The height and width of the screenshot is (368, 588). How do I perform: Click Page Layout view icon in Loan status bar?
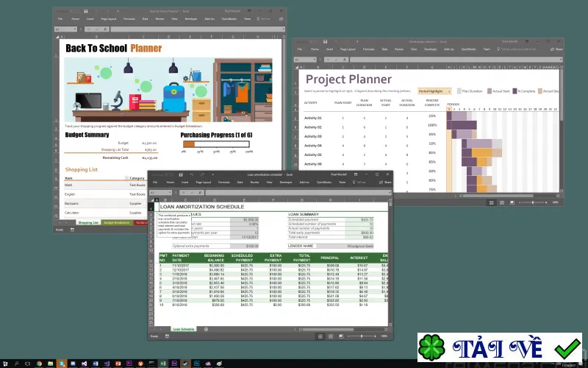click(330, 336)
